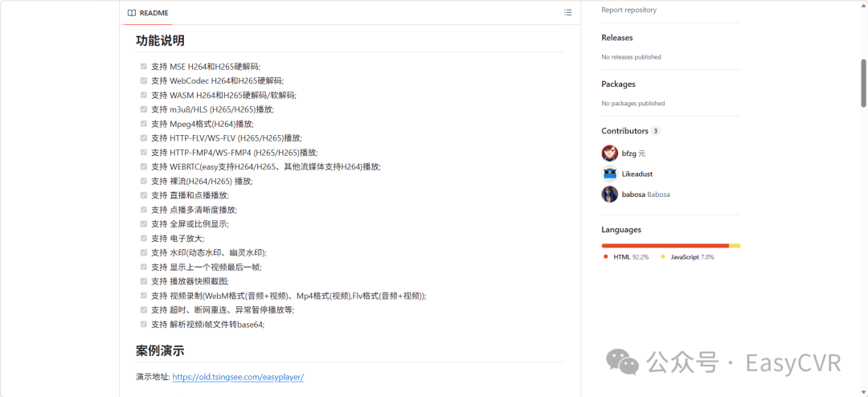Open contributor bfzg's profile name
868x397 pixels.
point(629,153)
